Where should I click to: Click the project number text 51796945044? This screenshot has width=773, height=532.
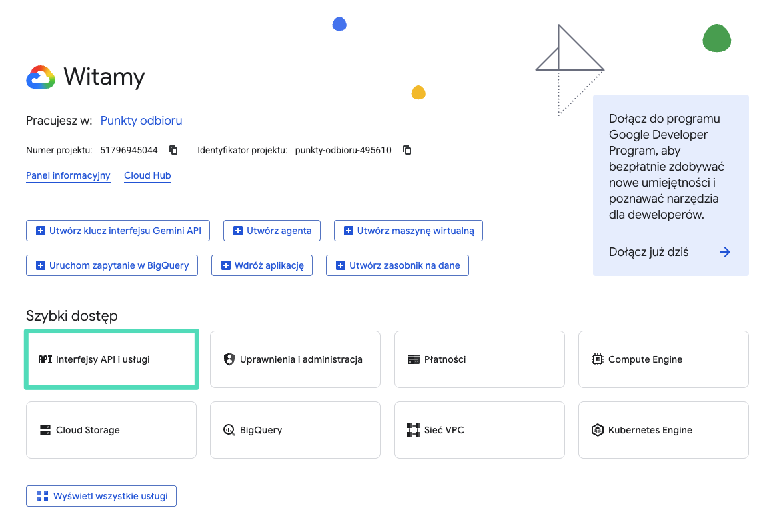point(129,150)
